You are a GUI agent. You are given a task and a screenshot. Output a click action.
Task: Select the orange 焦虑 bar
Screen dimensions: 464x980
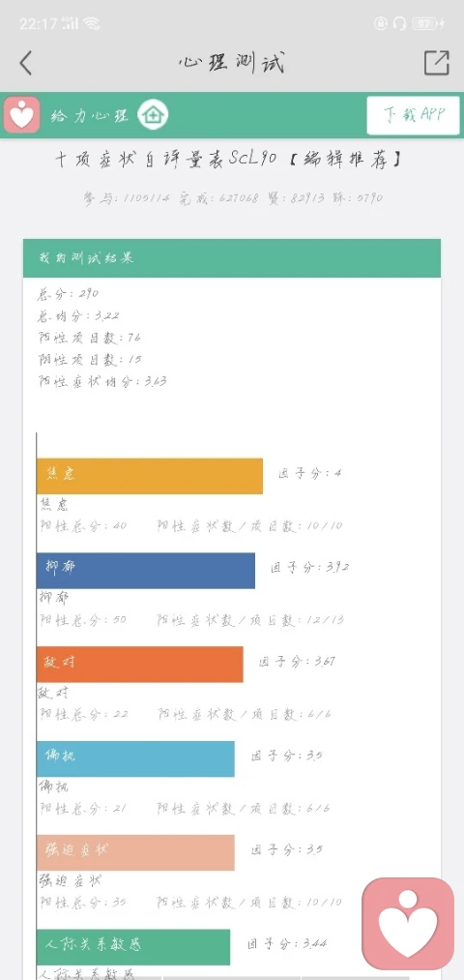tap(150, 476)
